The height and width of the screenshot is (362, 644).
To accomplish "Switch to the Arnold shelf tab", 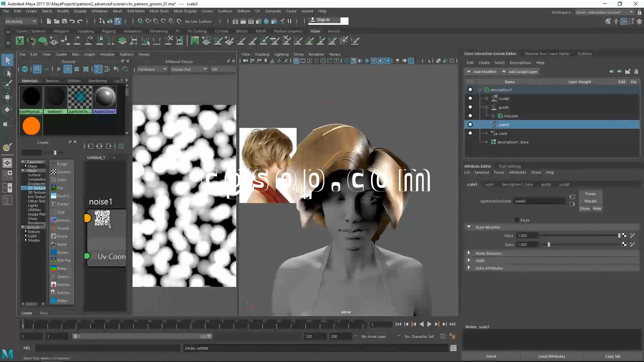I will 333,31.
